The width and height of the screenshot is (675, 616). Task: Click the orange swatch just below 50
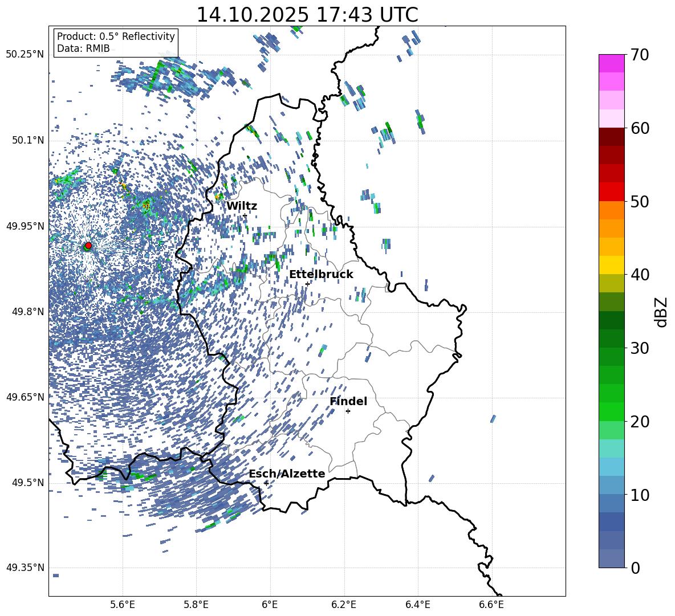pos(611,210)
